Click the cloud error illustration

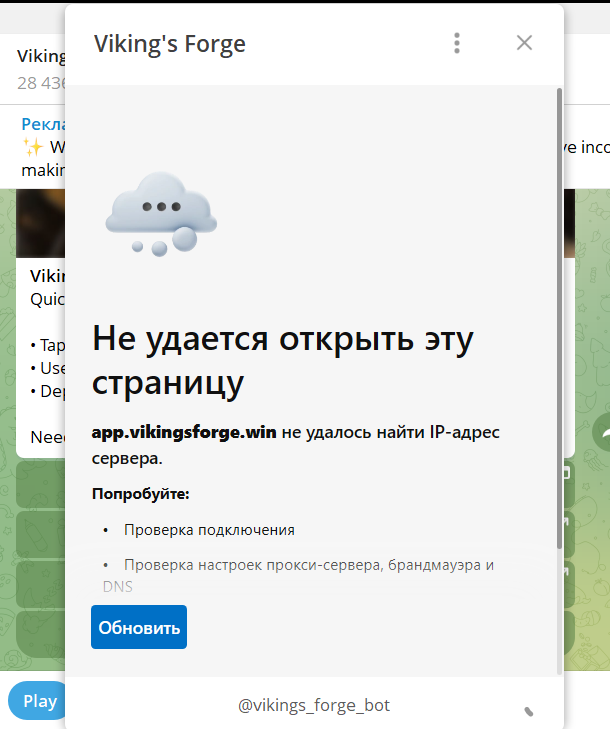pos(161,214)
